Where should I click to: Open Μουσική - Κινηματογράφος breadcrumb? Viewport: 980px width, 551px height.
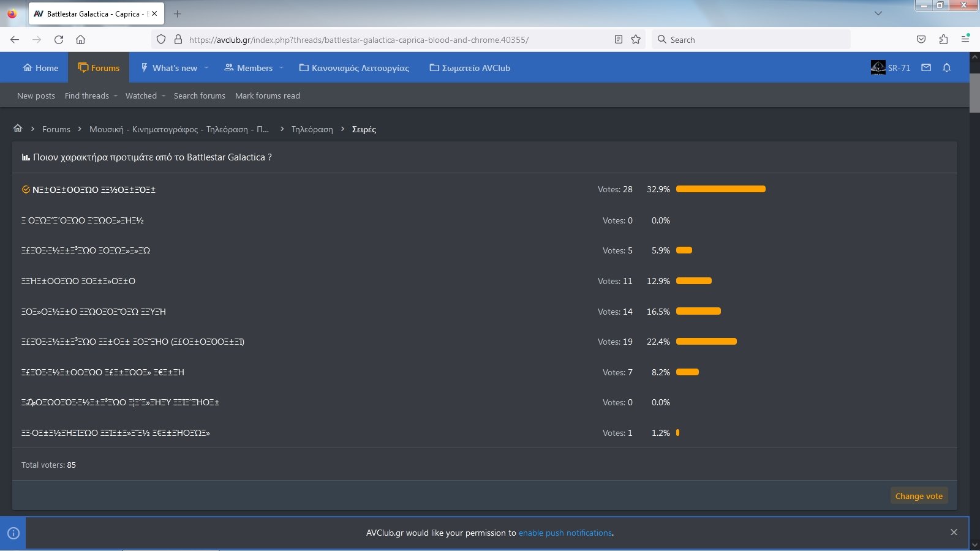(x=179, y=129)
